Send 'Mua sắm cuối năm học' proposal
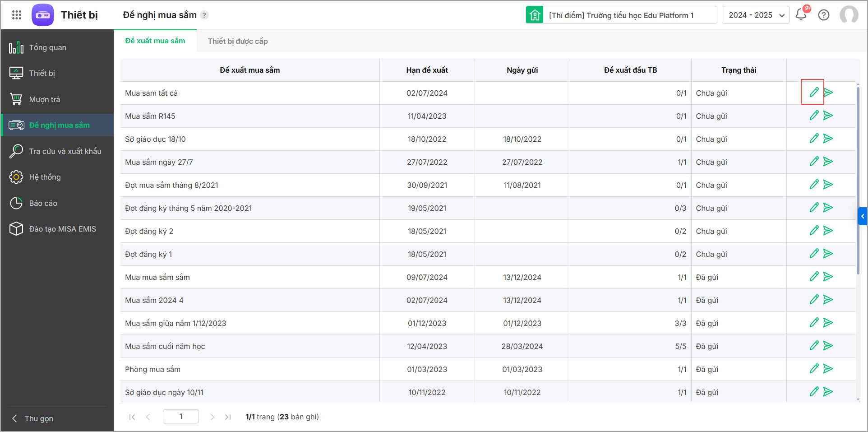The height and width of the screenshot is (432, 868). click(x=828, y=346)
